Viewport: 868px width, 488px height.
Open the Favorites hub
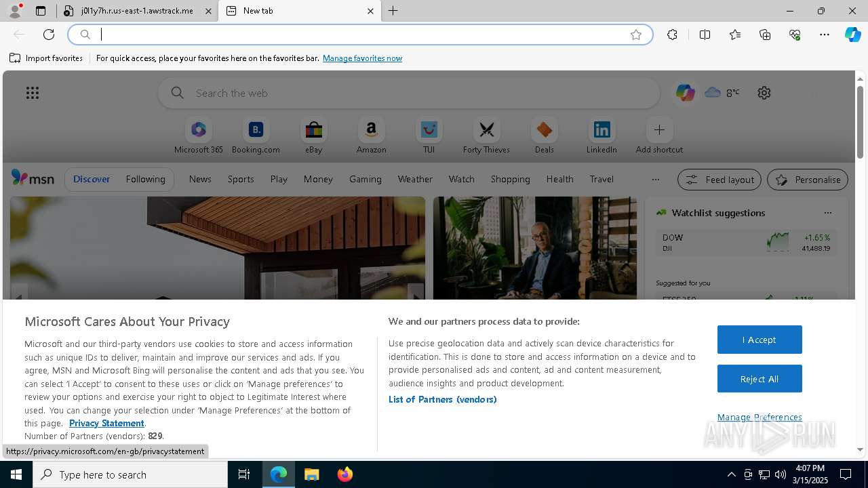tap(735, 35)
